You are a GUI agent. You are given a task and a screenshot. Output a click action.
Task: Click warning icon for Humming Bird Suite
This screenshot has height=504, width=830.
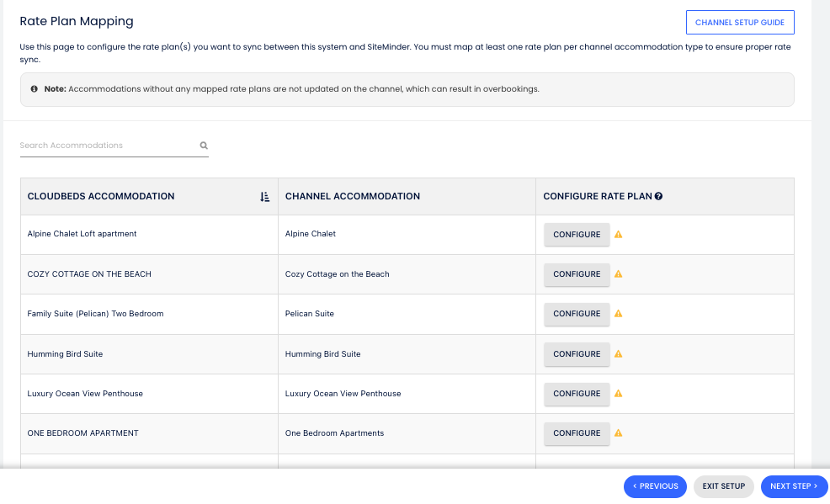click(619, 354)
